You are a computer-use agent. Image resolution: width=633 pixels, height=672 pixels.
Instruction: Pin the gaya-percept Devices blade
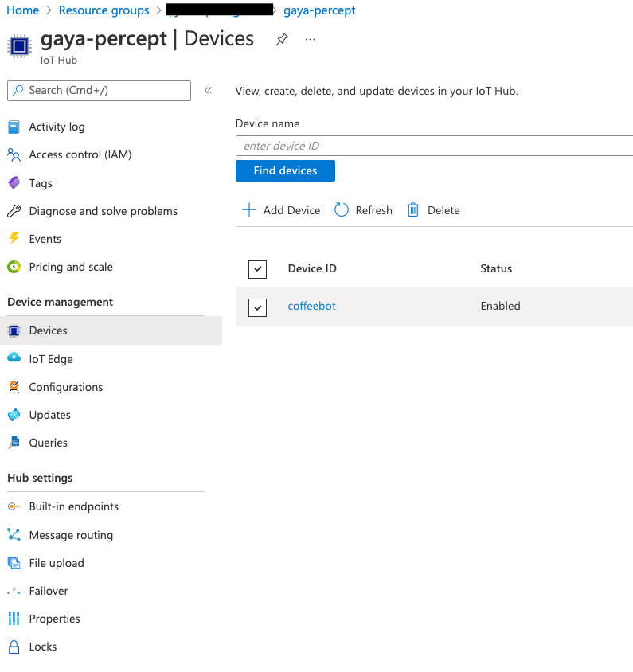[282, 40]
